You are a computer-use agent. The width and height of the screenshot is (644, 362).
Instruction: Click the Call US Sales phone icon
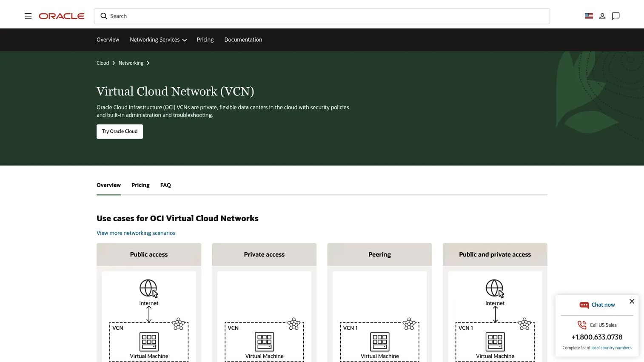(x=582, y=325)
